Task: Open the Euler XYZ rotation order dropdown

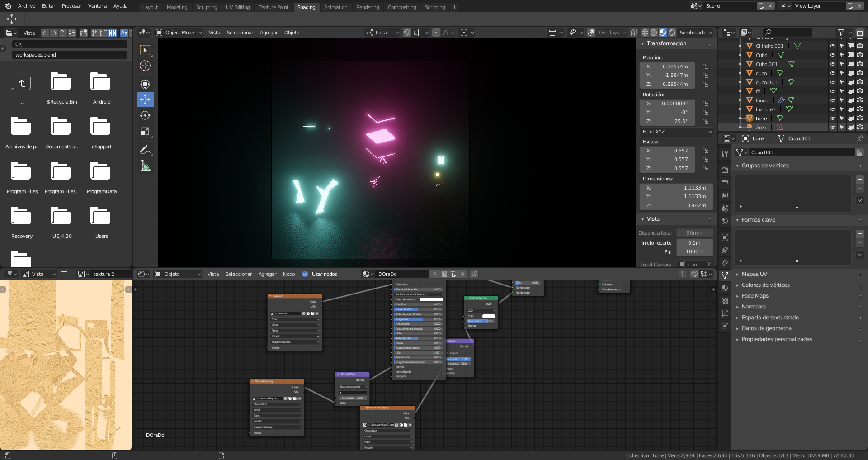Action: coord(676,132)
